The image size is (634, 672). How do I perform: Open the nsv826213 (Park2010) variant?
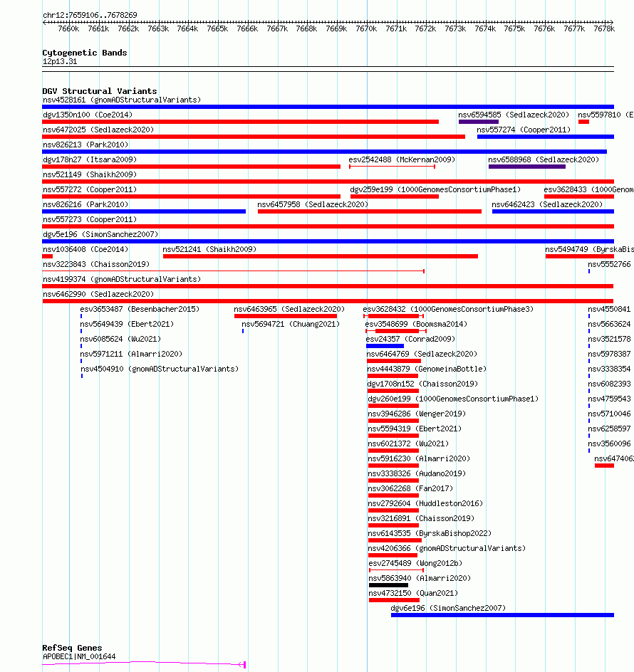324,152
